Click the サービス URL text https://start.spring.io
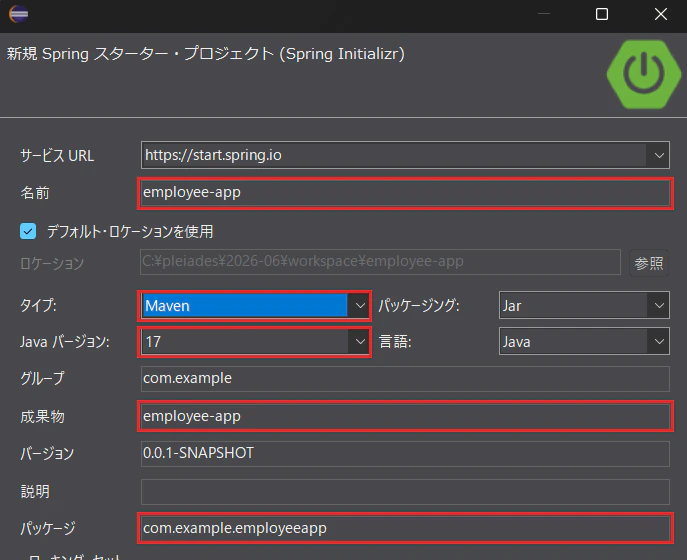Image resolution: width=687 pixels, height=560 pixels. (213, 155)
